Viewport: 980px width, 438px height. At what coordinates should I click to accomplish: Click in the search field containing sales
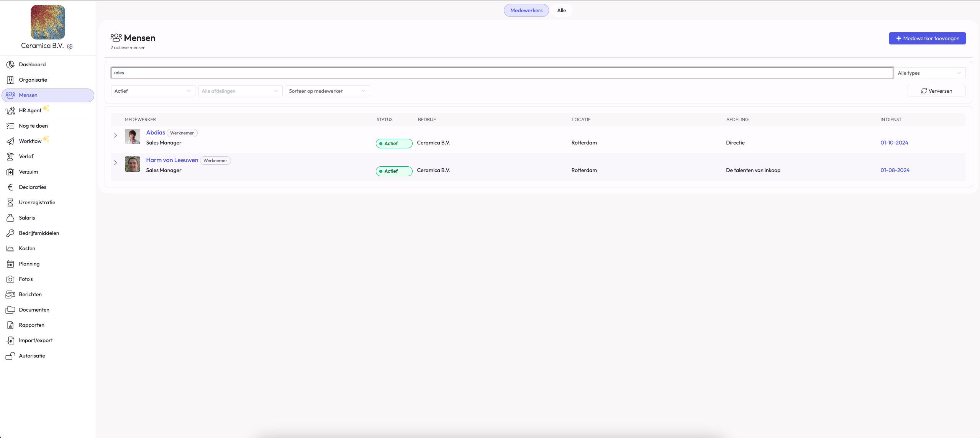[x=502, y=73]
